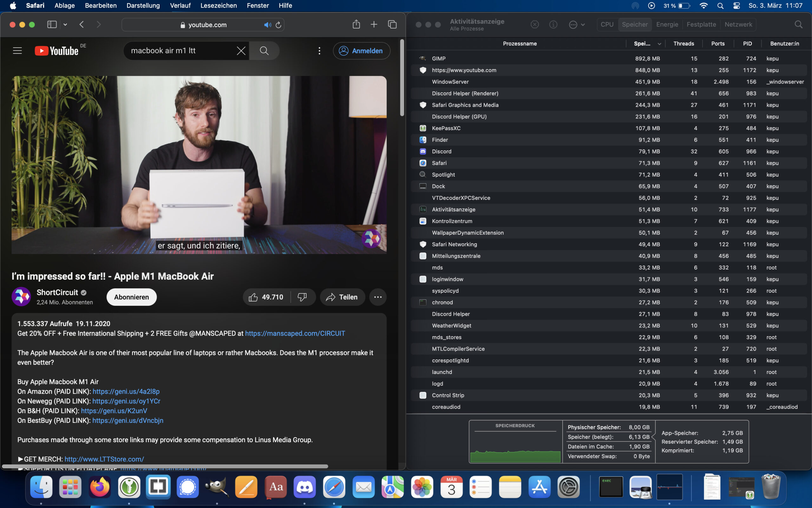Toggle the Safari sidebar
812x508 pixels.
click(x=52, y=24)
